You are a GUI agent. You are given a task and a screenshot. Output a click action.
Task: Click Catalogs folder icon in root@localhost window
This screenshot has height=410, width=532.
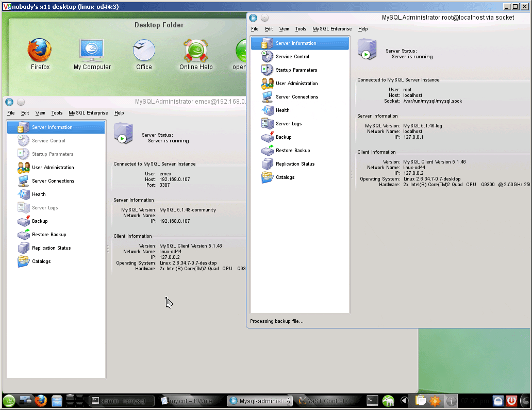(x=267, y=177)
